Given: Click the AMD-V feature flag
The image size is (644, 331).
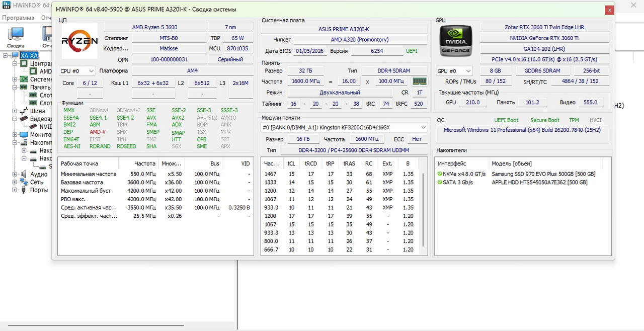Looking at the screenshot, I should (98, 132).
